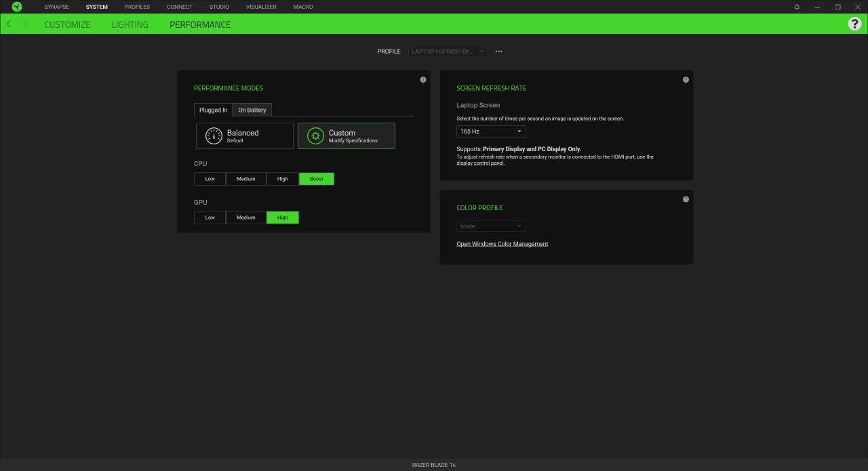
Task: Open the Macro menu
Action: (303, 7)
